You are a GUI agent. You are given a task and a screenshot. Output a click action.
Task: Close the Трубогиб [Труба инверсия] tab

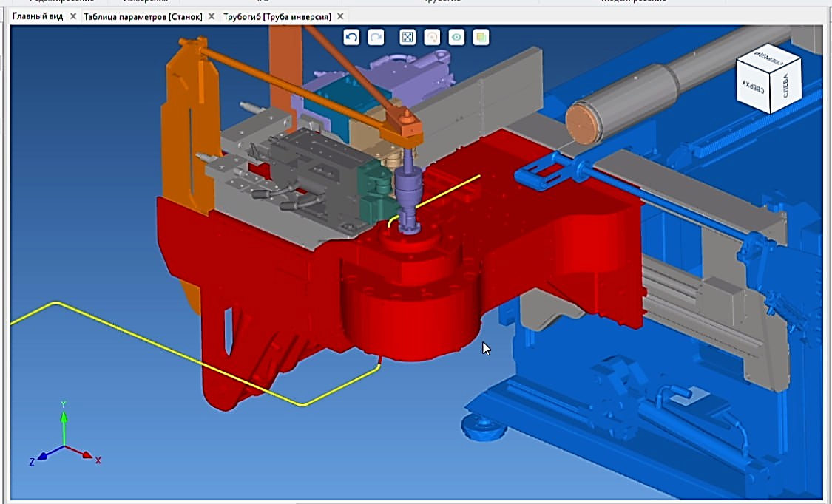click(x=340, y=16)
